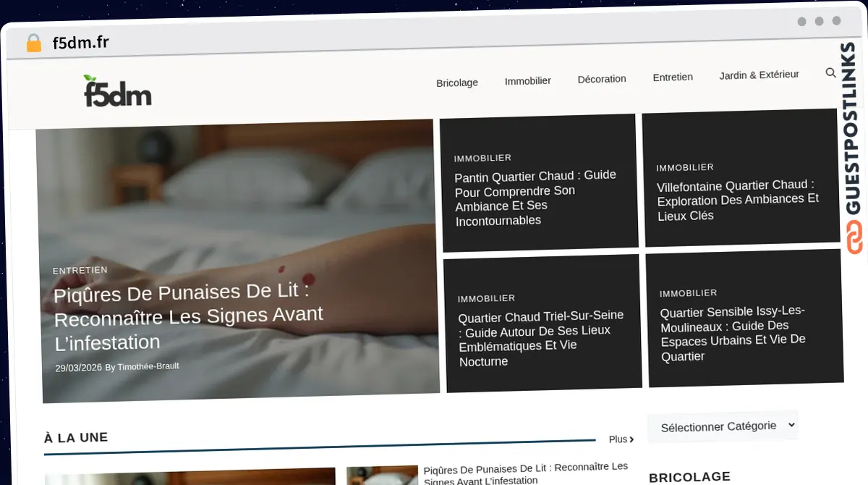This screenshot has width=868, height=485.
Task: Expand the Sélectionner Catégorie dropdown
Action: (x=723, y=426)
